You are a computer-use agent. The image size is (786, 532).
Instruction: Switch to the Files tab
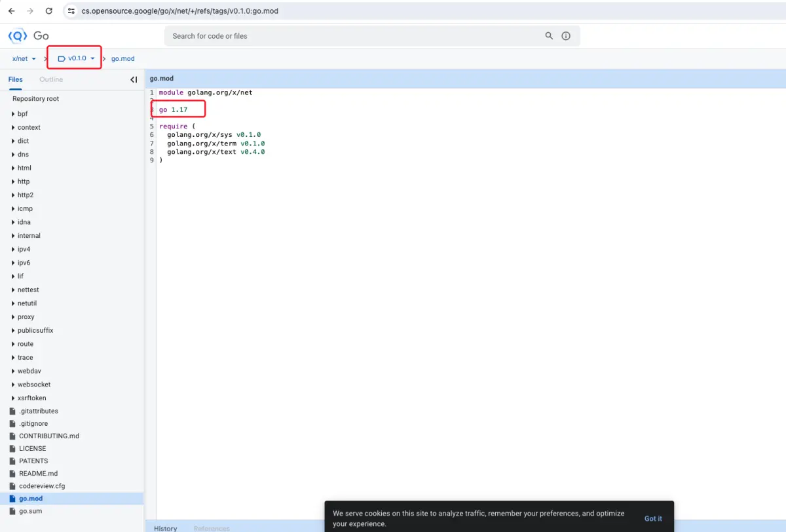pos(15,79)
